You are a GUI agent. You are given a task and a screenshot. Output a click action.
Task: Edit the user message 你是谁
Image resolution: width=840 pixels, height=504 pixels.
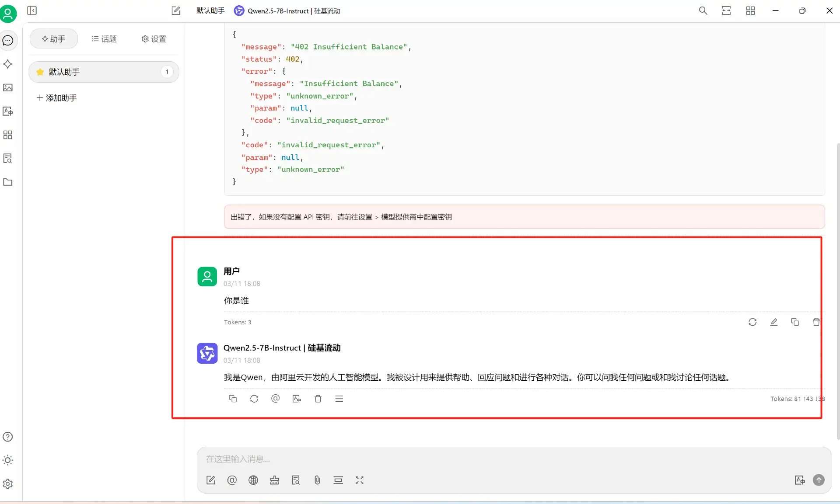click(x=774, y=322)
